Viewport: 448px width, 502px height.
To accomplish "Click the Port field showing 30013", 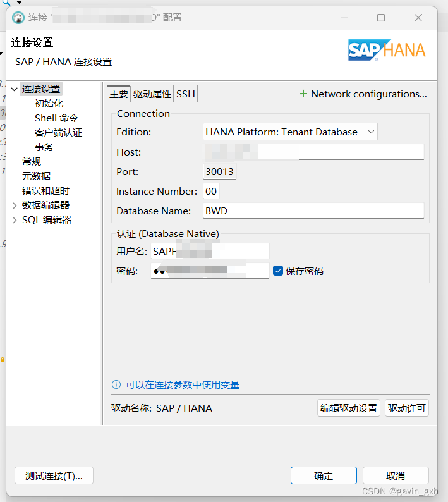I will 220,171.
